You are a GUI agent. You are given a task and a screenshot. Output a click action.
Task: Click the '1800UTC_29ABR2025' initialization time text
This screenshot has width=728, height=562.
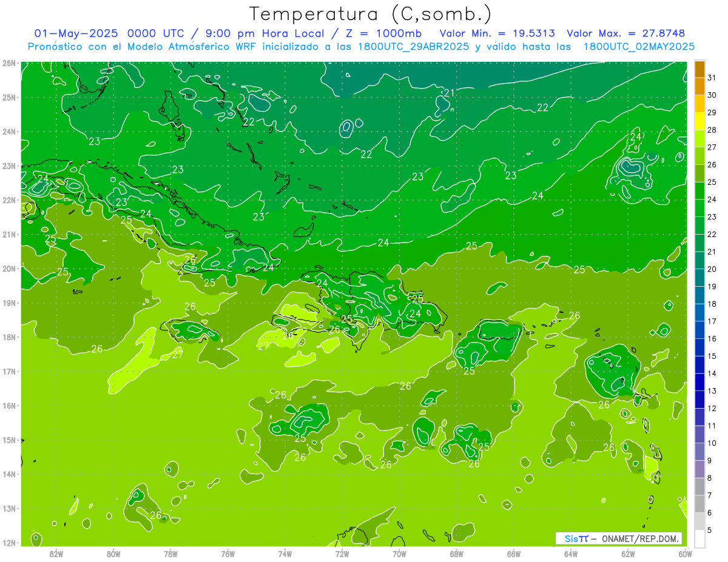[x=411, y=46]
